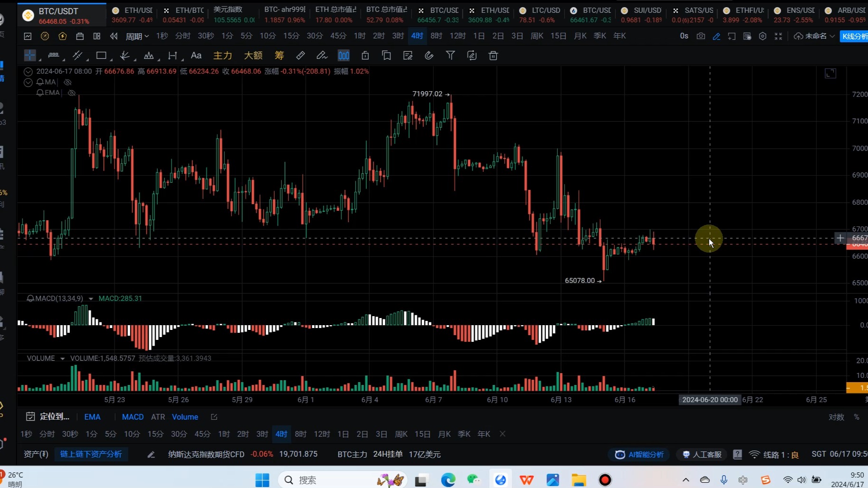The width and height of the screenshot is (868, 488).
Task: Open 链上链下资产分析 link
Action: tap(91, 454)
